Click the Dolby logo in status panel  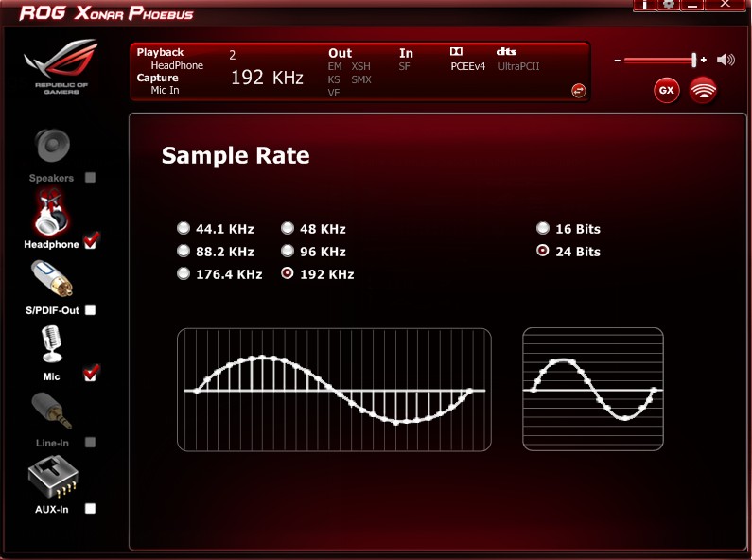pyautogui.click(x=456, y=51)
